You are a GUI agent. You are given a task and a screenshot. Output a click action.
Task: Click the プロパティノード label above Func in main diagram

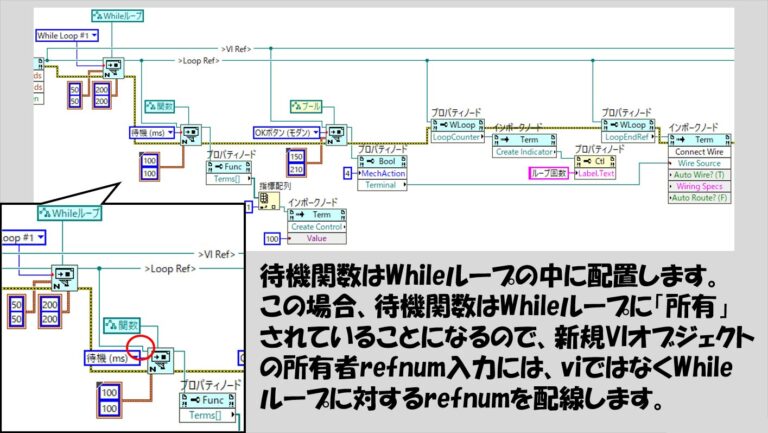pos(231,155)
